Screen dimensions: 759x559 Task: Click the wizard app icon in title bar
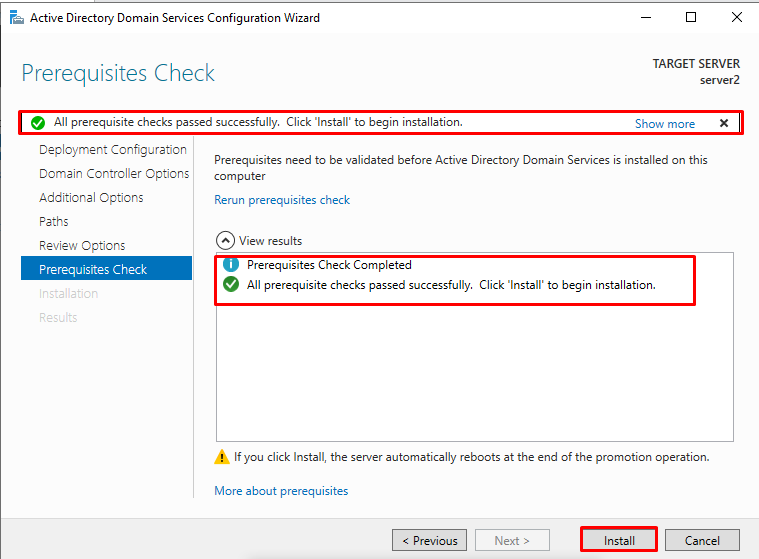pos(16,18)
